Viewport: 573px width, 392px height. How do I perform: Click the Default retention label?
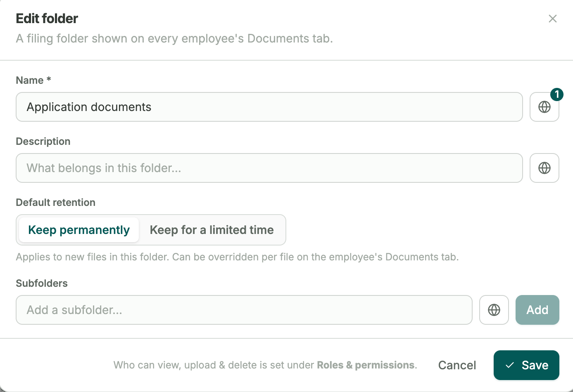(56, 203)
